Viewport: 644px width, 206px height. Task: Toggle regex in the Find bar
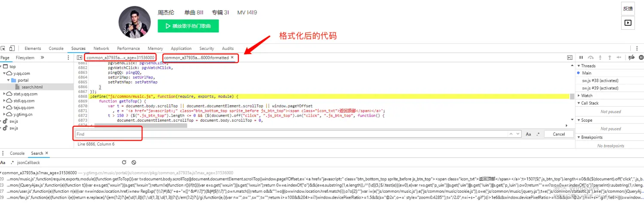538,134
